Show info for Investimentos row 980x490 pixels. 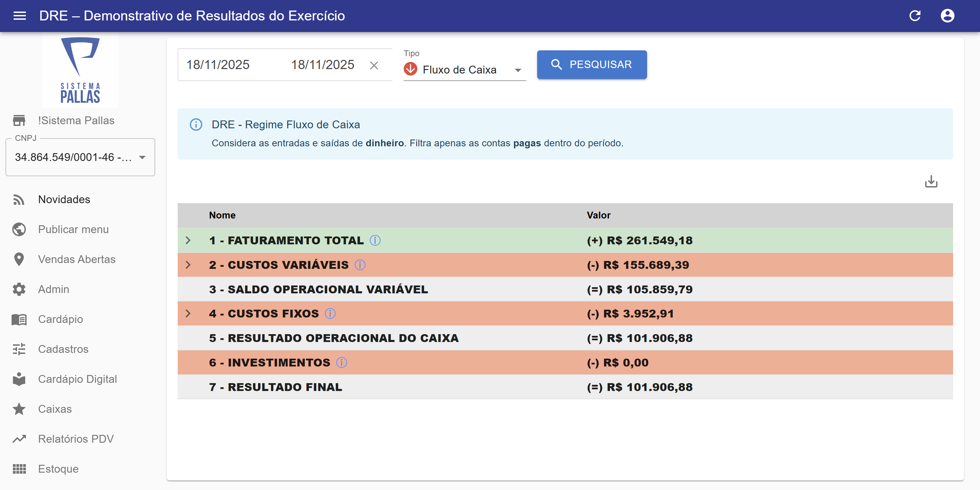[341, 362]
